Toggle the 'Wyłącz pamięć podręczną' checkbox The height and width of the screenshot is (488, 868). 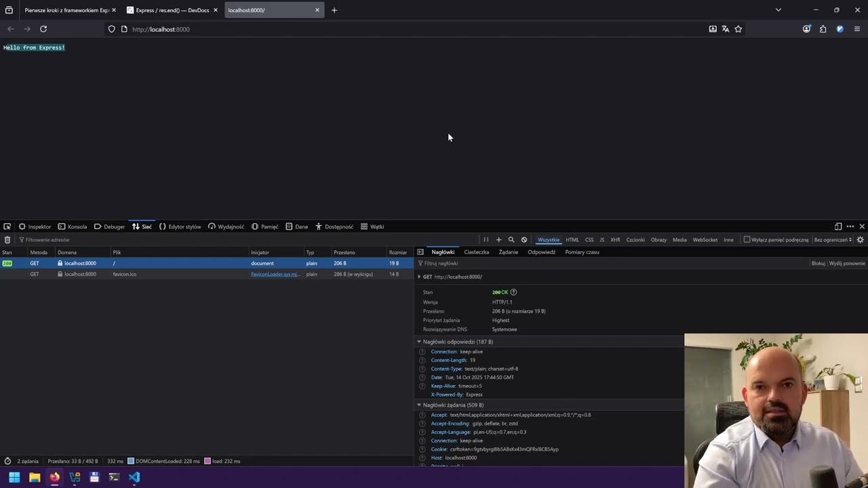click(747, 240)
